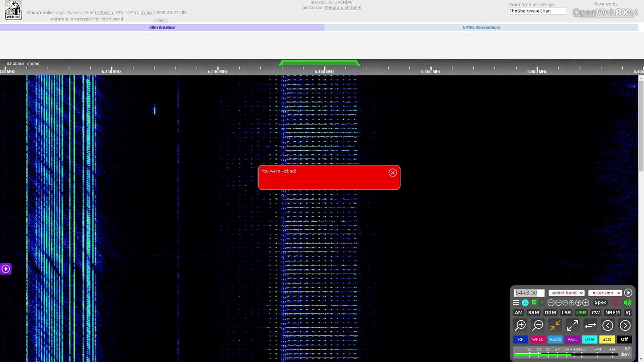Click the orange inward arrows max zoom-in icon
Screen dimensions: 644x362
555,326
